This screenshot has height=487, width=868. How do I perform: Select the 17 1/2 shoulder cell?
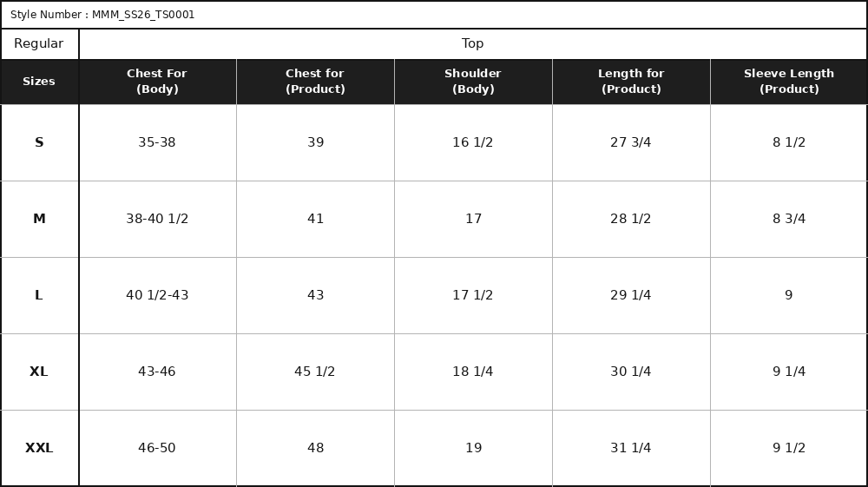pos(473,295)
